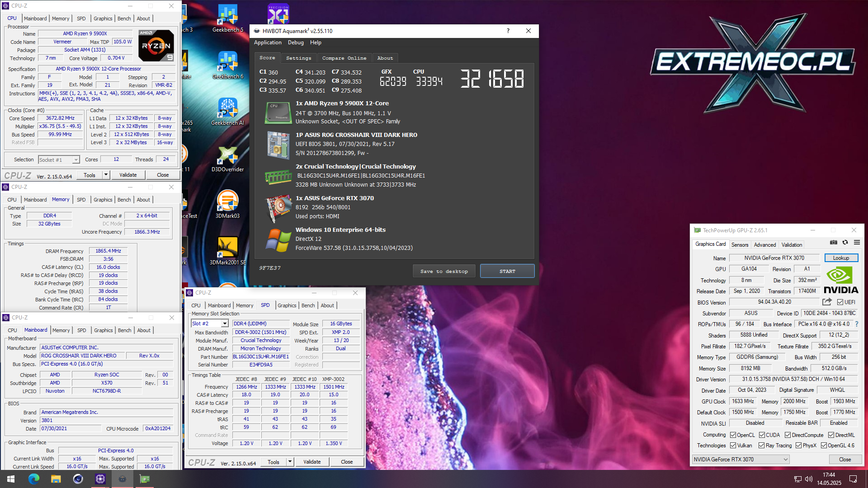This screenshot has height=488, width=868.
Task: Click the GPU-Z screenshot camera icon
Action: pos(834,243)
